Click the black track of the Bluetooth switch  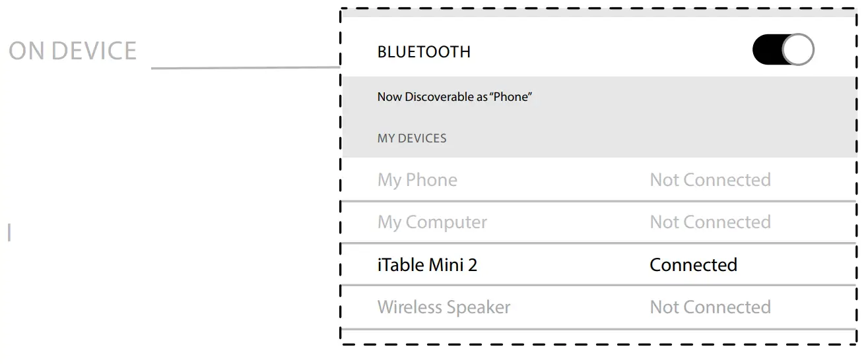[x=766, y=50]
